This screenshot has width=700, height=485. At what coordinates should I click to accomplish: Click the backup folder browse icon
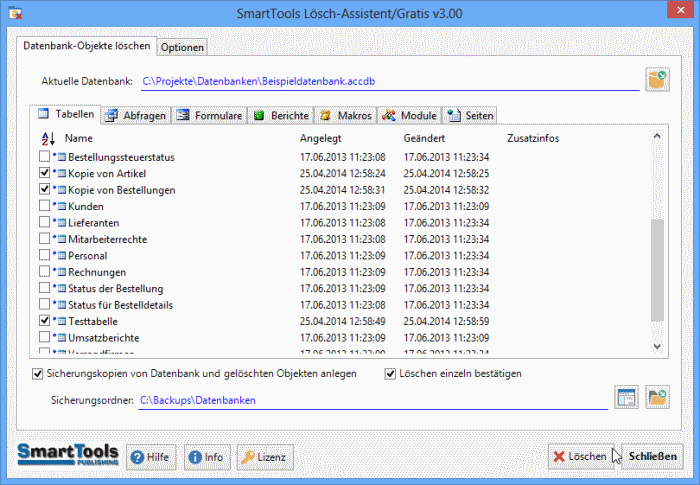[657, 397]
